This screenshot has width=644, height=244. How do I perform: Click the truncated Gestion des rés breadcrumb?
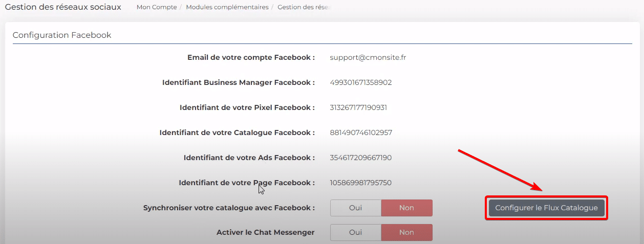[304, 7]
